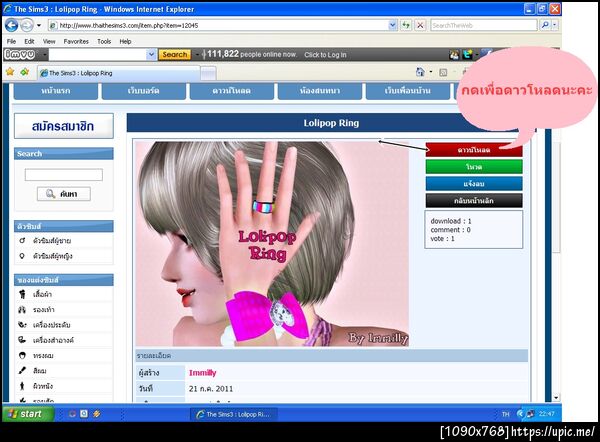
Task: Click the Add to Favorites icon
Action: click(x=25, y=72)
